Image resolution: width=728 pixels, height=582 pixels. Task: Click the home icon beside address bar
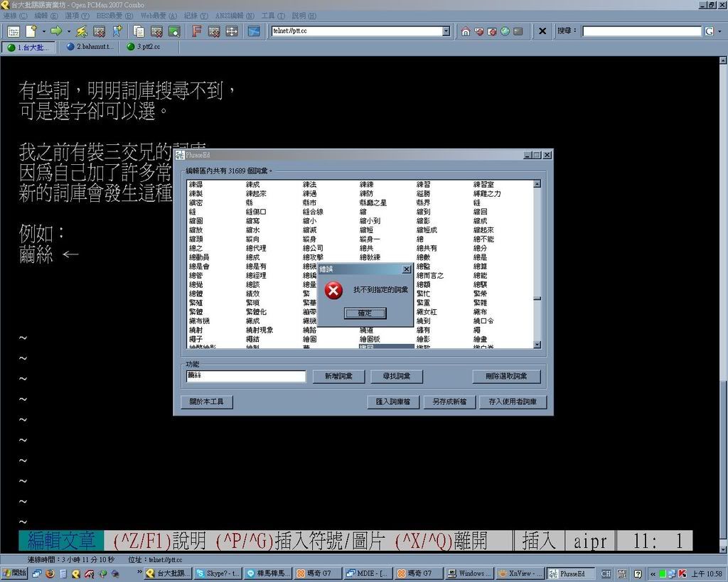[x=465, y=31]
